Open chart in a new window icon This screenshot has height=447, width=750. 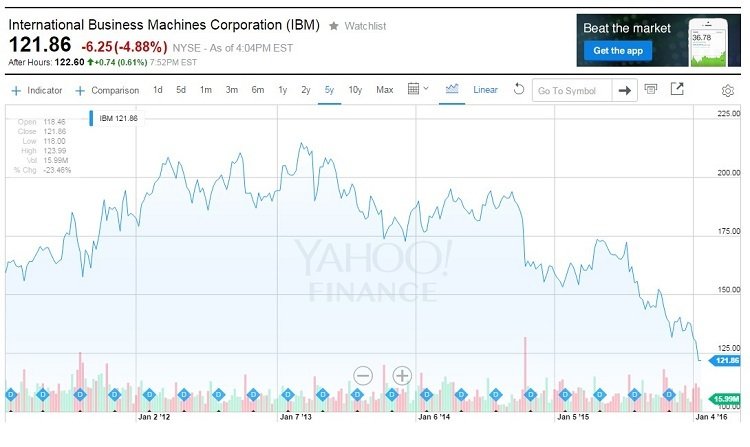coord(677,90)
